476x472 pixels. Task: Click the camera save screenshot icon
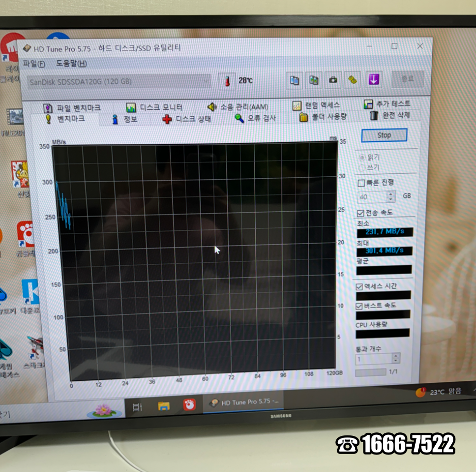coord(333,80)
